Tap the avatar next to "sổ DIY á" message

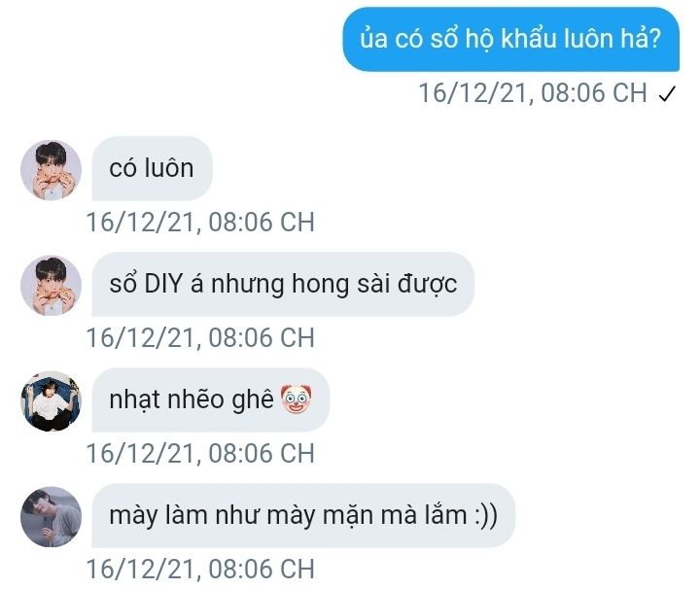(51, 286)
